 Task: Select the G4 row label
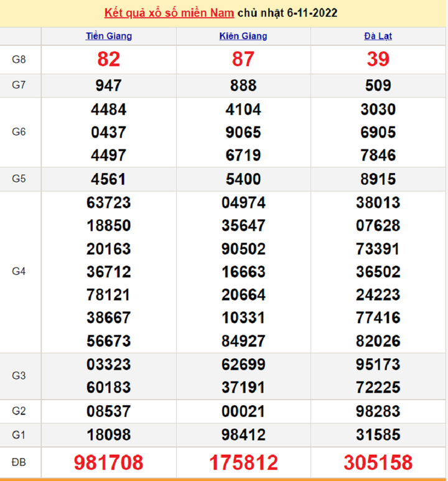pos(19,271)
